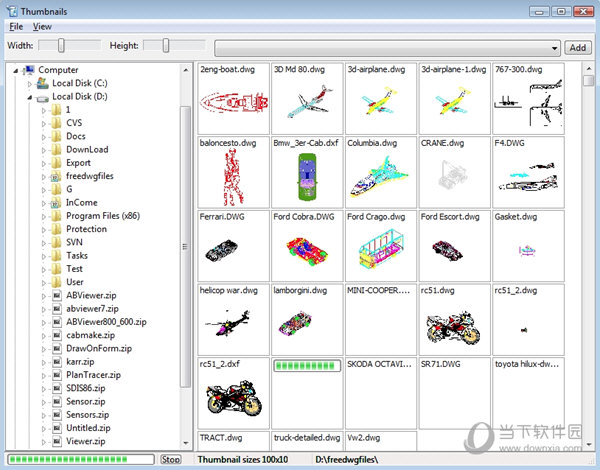Image resolution: width=600 pixels, height=470 pixels.
Task: Select the lamborgini.dwg thumbnail
Action: pyautogui.click(x=307, y=320)
